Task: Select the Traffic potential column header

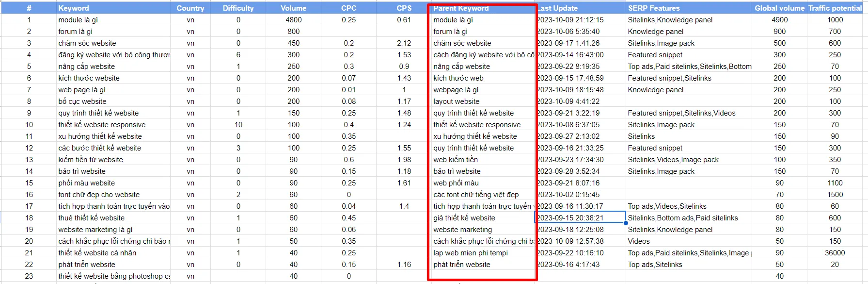Action: pyautogui.click(x=835, y=8)
